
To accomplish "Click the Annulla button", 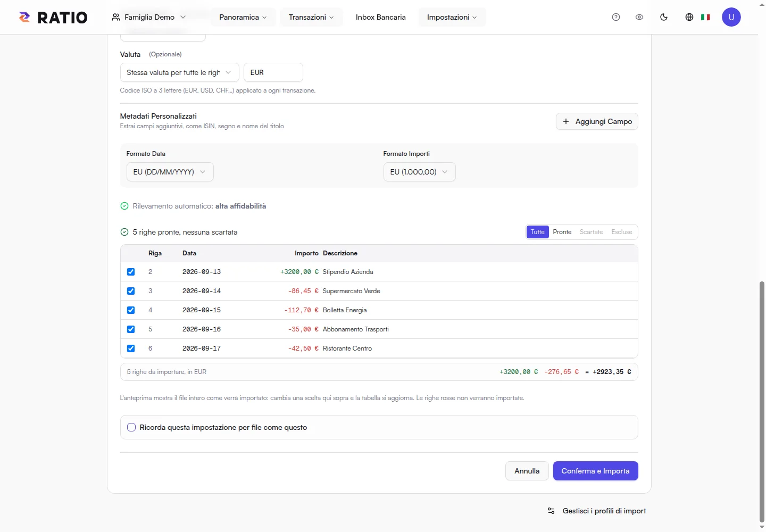I will (527, 471).
